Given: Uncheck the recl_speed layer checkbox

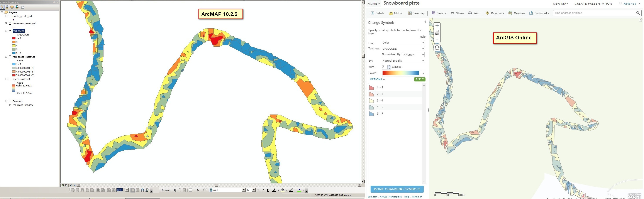Looking at the screenshot, I should [10, 31].
